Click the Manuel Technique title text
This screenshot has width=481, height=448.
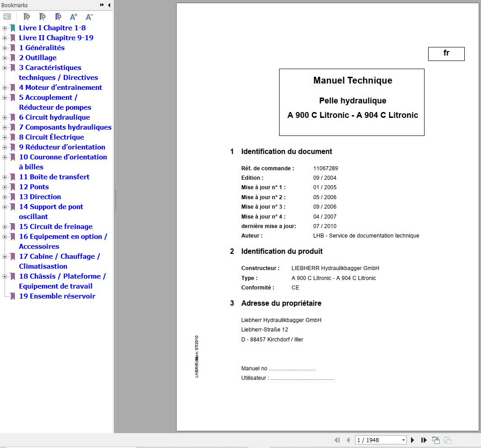pos(352,80)
